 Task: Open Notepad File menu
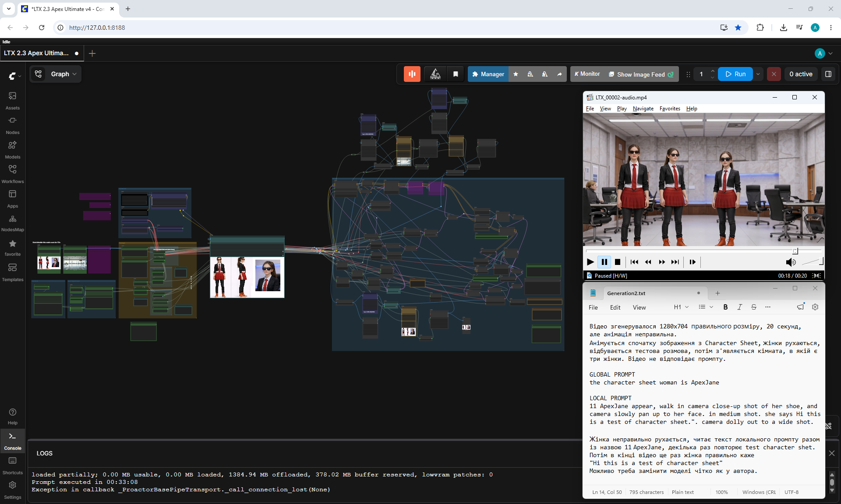tap(593, 307)
